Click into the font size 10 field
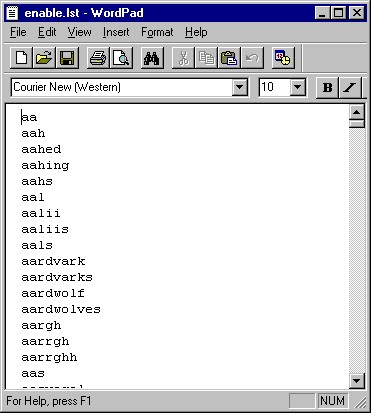This screenshot has width=371, height=413. (x=275, y=87)
